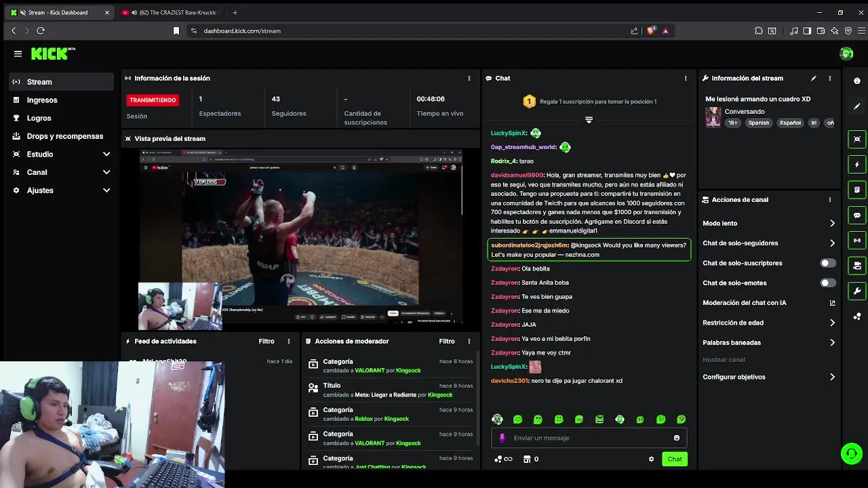Click the pencil icon in the right sidebar
Image resolution: width=868 pixels, height=488 pixels.
[857, 106]
